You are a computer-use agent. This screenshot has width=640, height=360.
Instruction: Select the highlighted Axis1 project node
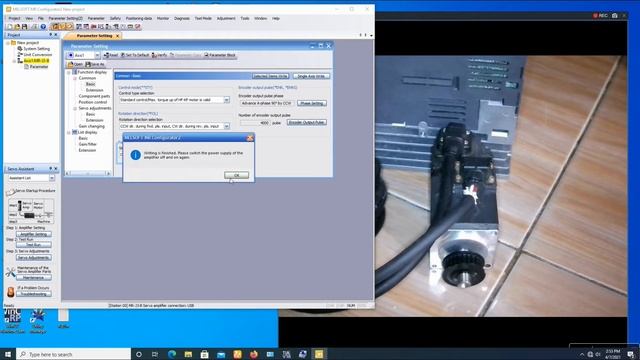click(x=36, y=61)
